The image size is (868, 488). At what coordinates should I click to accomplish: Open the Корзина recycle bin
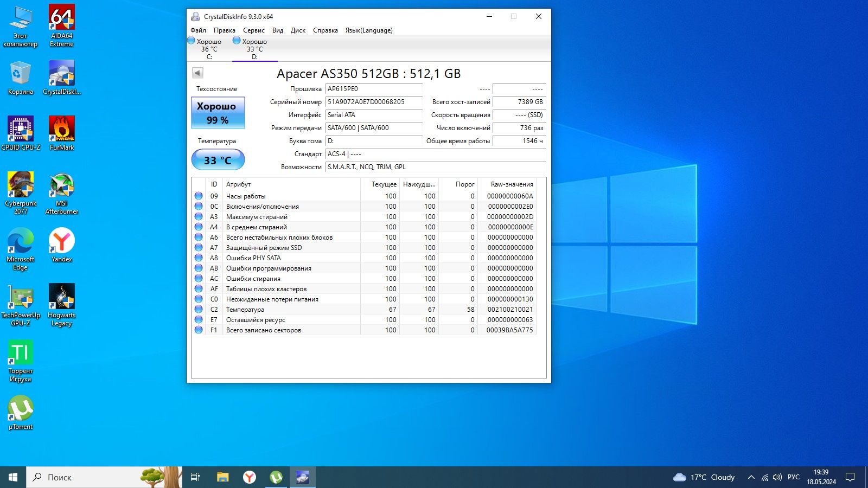coord(21,78)
